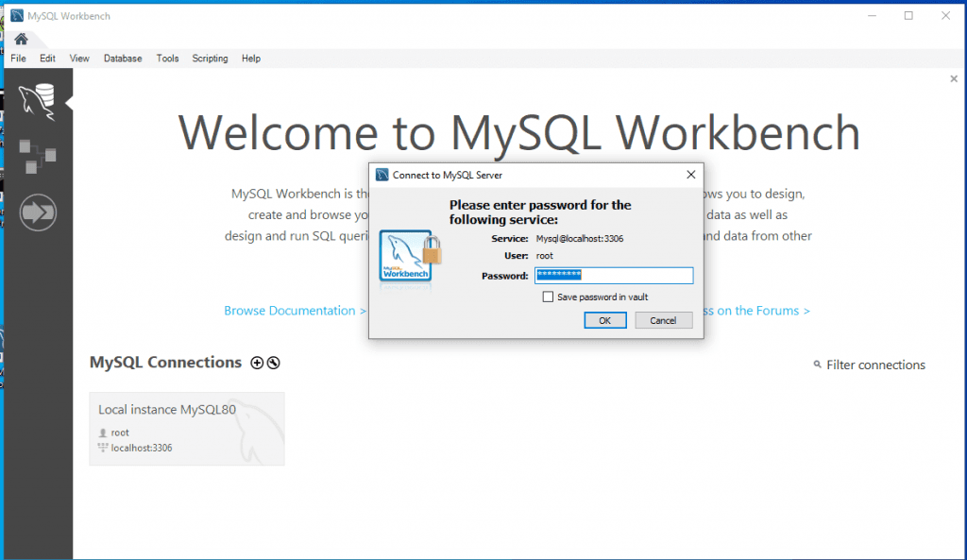Open the File menu

pyautogui.click(x=18, y=59)
